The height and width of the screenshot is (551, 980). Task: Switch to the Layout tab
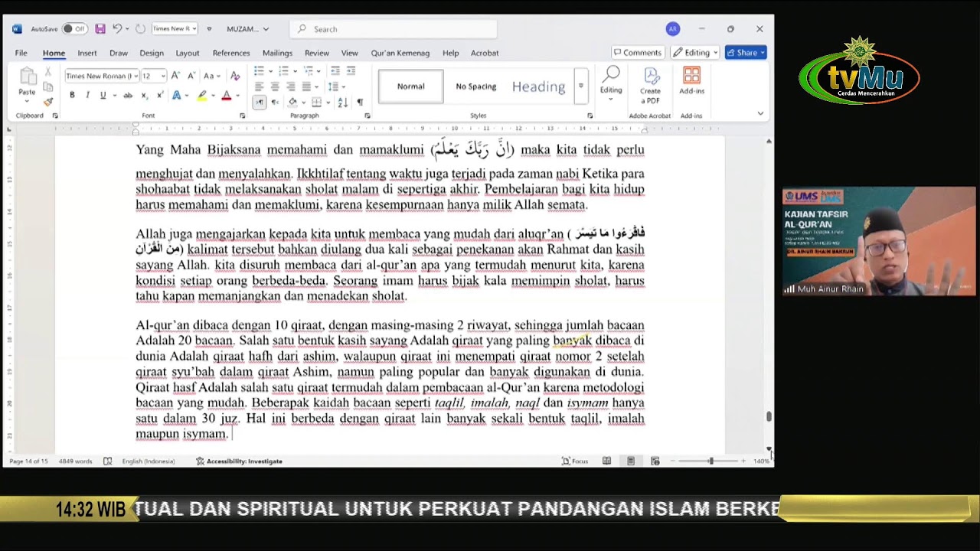(188, 53)
